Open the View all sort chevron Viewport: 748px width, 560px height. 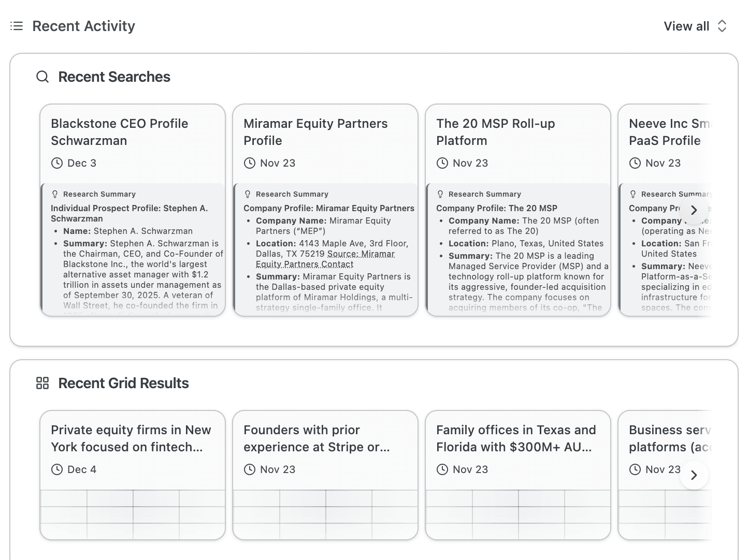tap(722, 26)
